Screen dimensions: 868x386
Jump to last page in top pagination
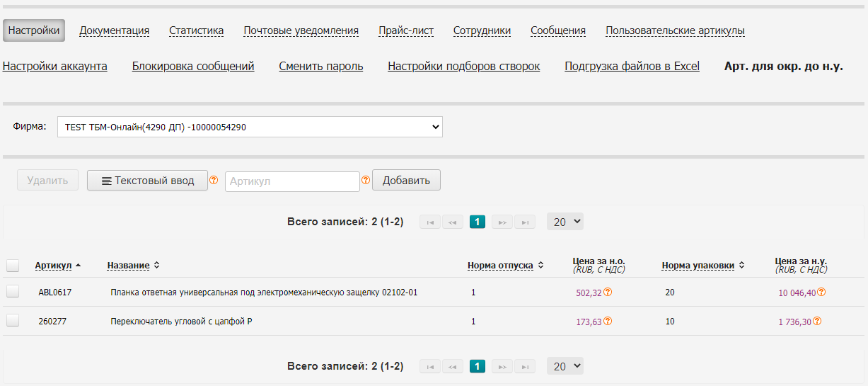click(x=524, y=222)
